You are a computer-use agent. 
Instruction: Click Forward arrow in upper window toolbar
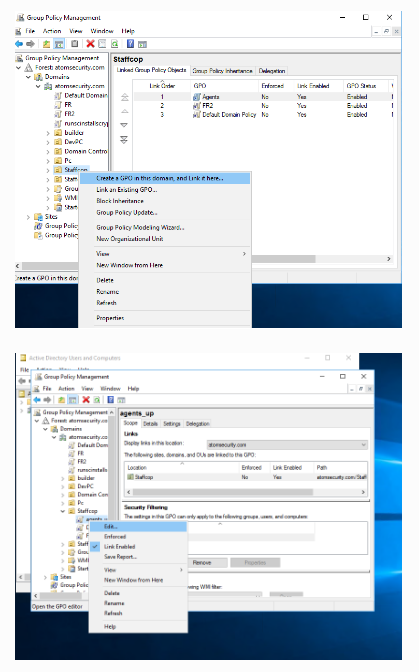pos(30,44)
